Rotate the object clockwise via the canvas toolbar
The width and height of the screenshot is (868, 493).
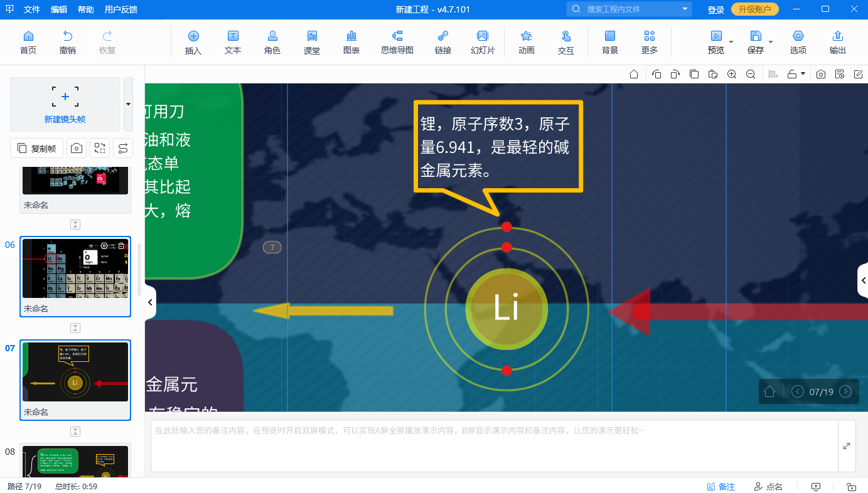(x=675, y=74)
